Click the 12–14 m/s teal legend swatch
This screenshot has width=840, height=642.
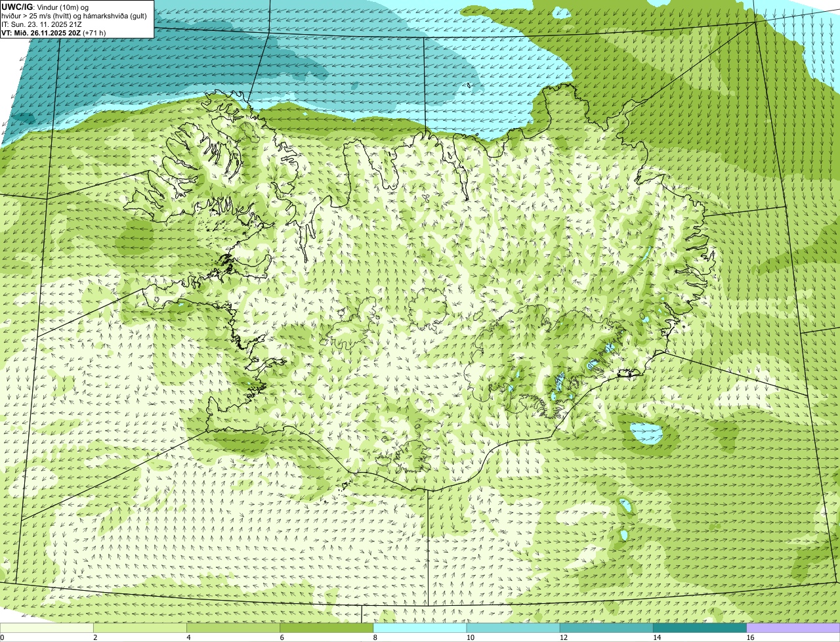tap(606, 628)
